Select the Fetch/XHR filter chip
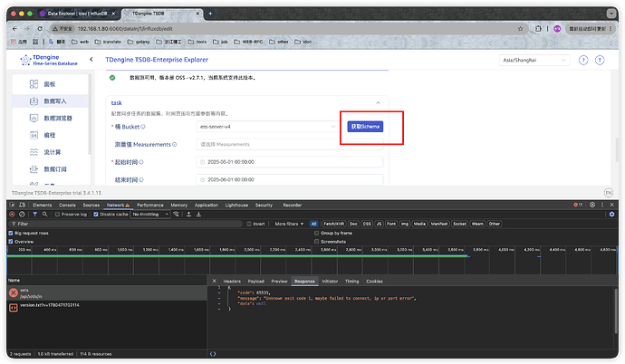 [x=333, y=224]
